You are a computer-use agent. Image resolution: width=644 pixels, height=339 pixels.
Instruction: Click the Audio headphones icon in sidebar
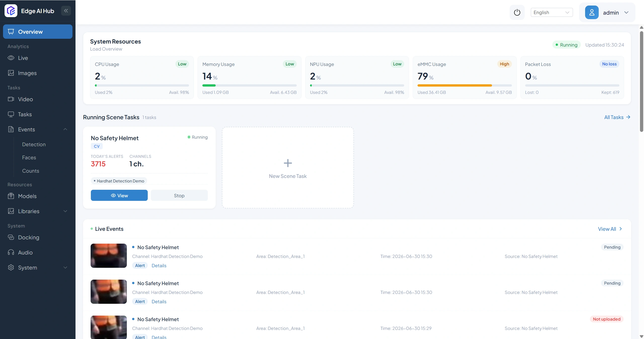[11, 252]
